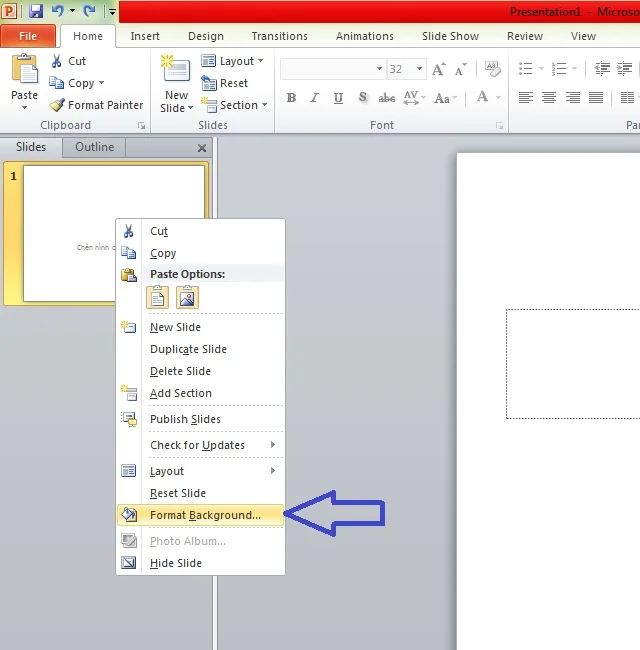Viewport: 640px width, 650px height.
Task: Close the Slides pane with X
Action: [202, 148]
